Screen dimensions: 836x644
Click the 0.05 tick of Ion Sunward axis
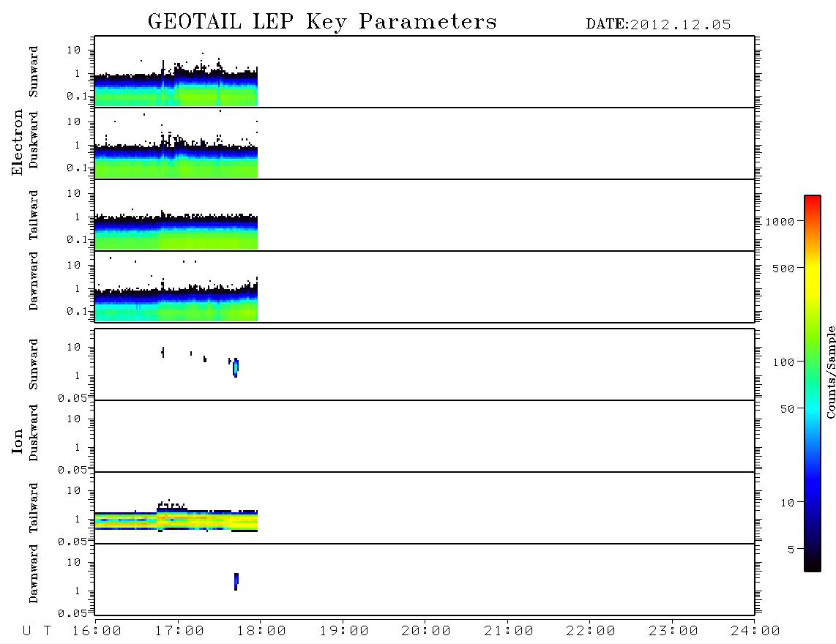point(72,398)
